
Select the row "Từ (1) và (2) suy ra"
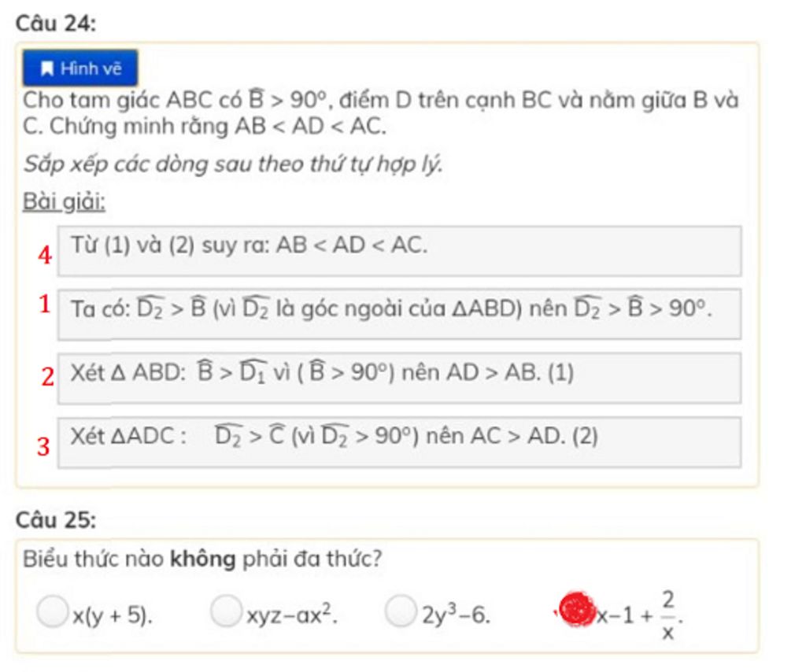click(x=399, y=250)
